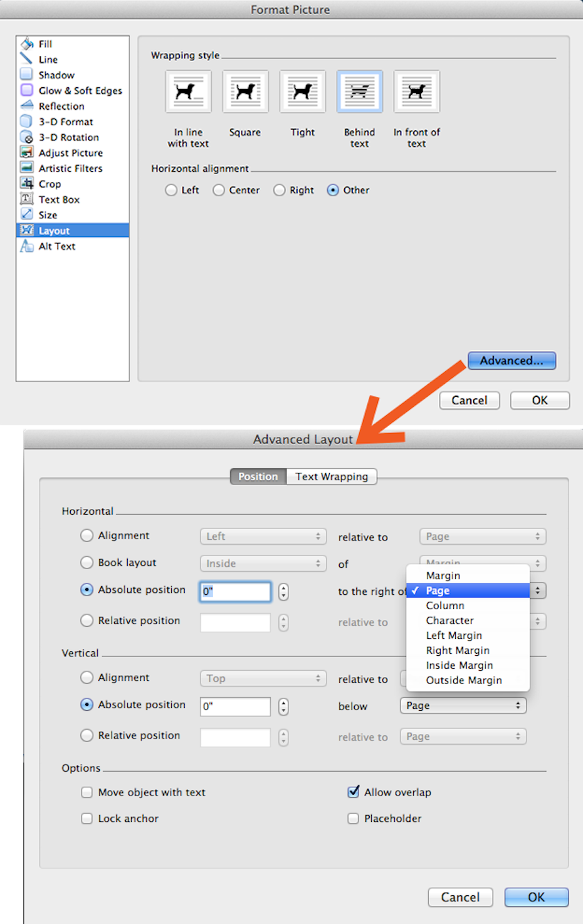The height and width of the screenshot is (924, 583).
Task: Pick Left Margin in the dropdown list
Action: click(x=454, y=636)
